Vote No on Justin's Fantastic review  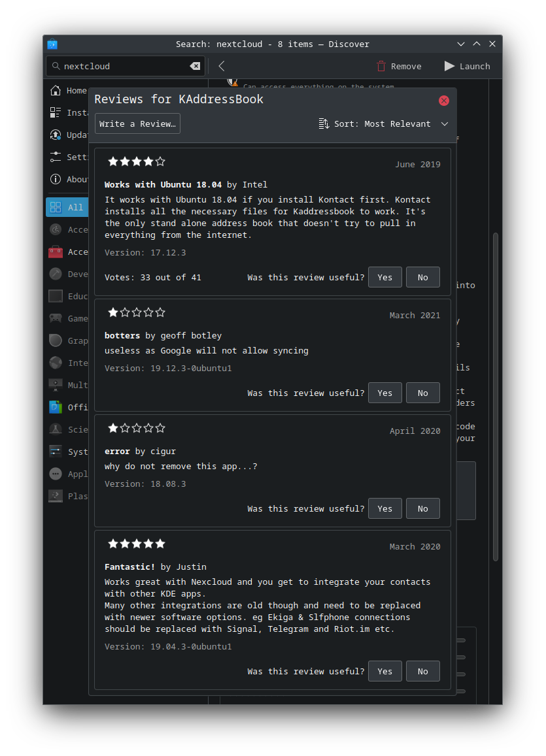pos(423,671)
